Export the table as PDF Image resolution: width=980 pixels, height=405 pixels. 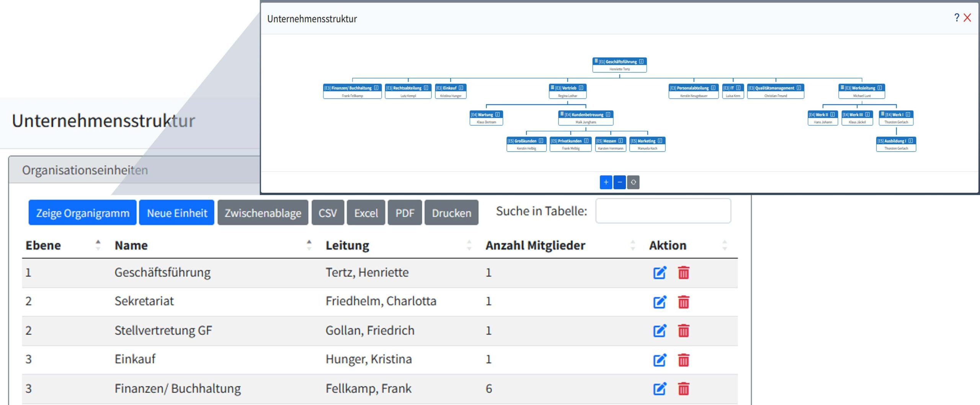click(x=405, y=213)
